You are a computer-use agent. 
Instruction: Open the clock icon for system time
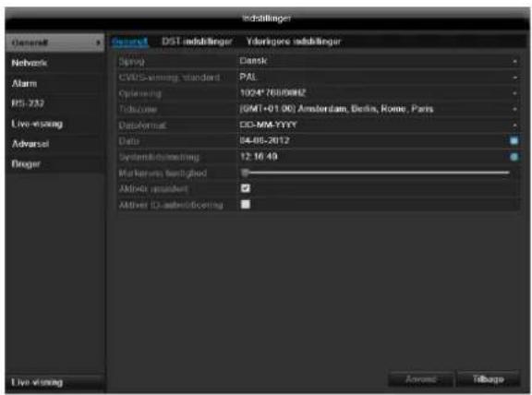(x=514, y=157)
